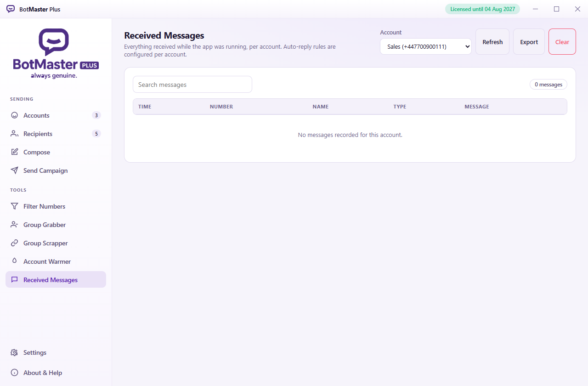
Task: Click the MESSAGE column header
Action: 477,107
